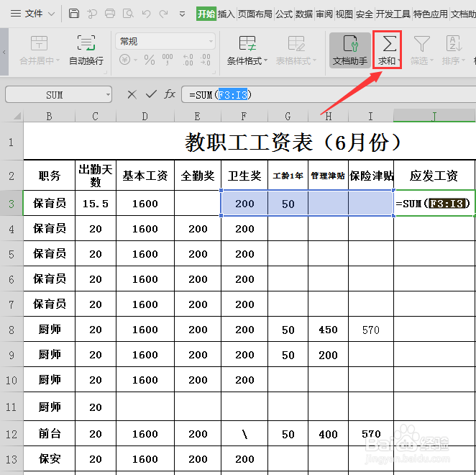Switch to the 视图 tab
This screenshot has width=476, height=475.
pyautogui.click(x=344, y=14)
